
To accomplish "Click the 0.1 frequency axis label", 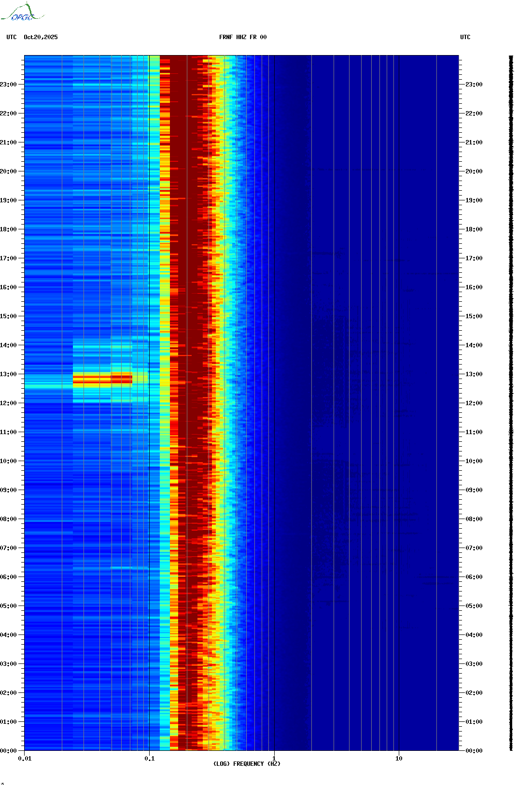I will click(x=149, y=759).
